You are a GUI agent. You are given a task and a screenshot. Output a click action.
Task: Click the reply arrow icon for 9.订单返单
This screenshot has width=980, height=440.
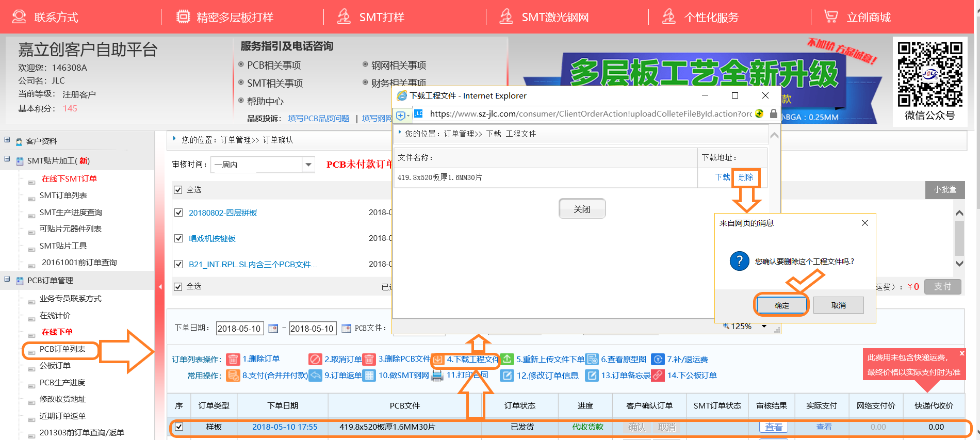[x=315, y=376]
